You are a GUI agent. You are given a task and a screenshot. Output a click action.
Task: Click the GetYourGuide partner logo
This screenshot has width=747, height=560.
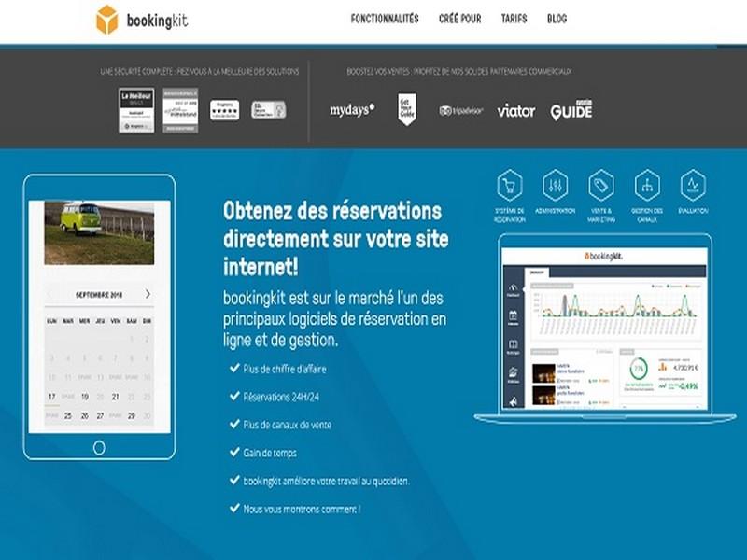pyautogui.click(x=407, y=109)
